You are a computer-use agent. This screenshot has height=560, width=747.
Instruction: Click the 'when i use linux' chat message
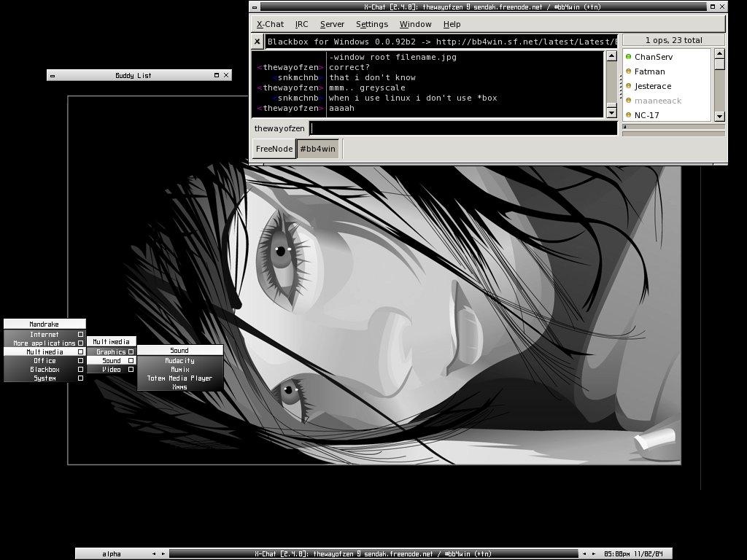[x=413, y=98]
